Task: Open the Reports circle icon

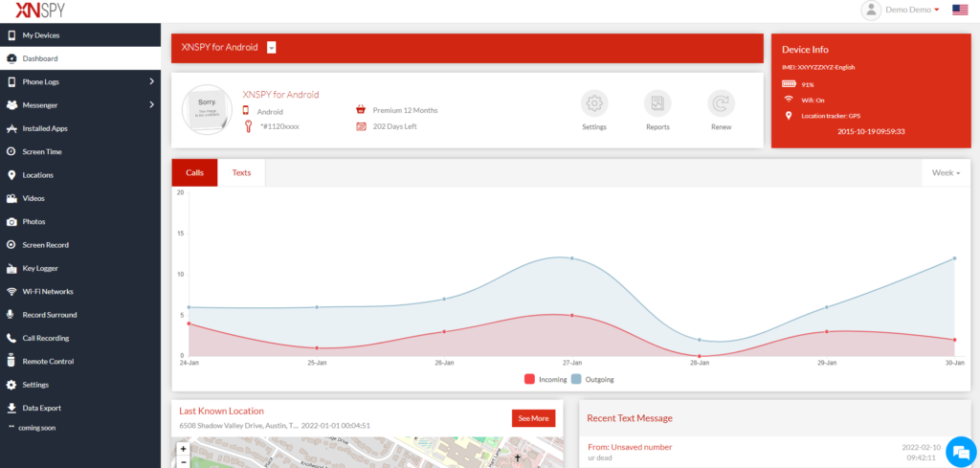Action: pyautogui.click(x=657, y=103)
